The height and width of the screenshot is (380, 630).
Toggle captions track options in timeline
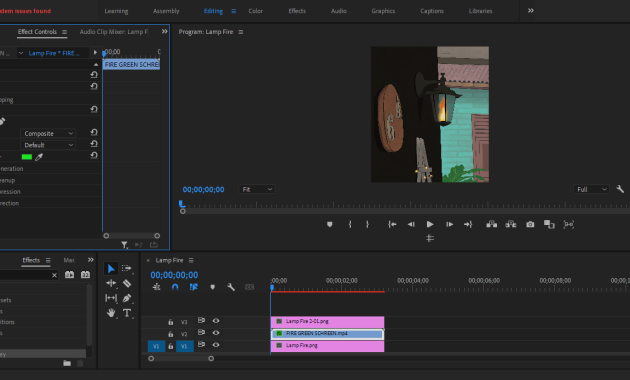(x=250, y=287)
